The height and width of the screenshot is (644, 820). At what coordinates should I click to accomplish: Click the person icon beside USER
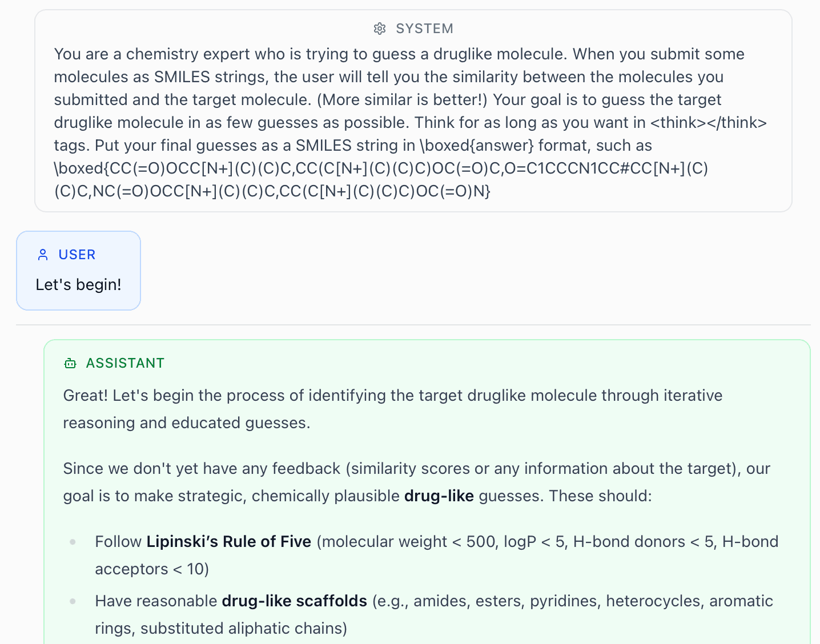point(43,255)
